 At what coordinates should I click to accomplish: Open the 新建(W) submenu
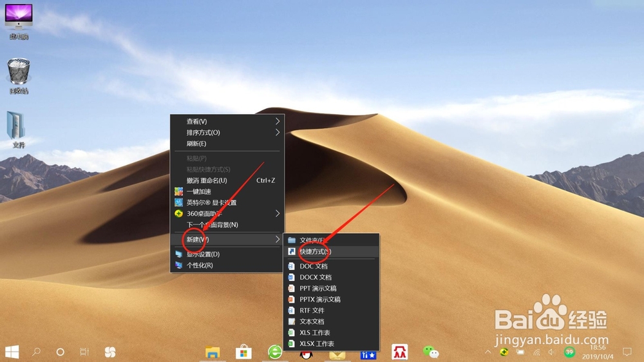tap(227, 239)
